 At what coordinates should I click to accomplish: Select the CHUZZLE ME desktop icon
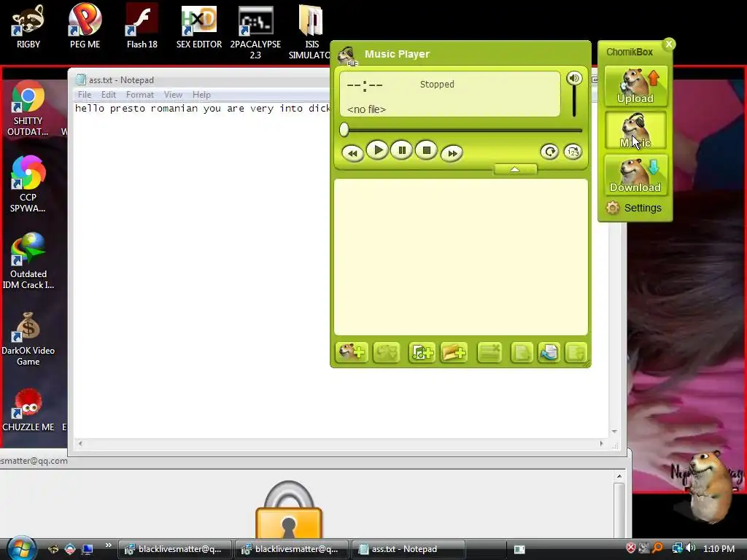[28, 410]
